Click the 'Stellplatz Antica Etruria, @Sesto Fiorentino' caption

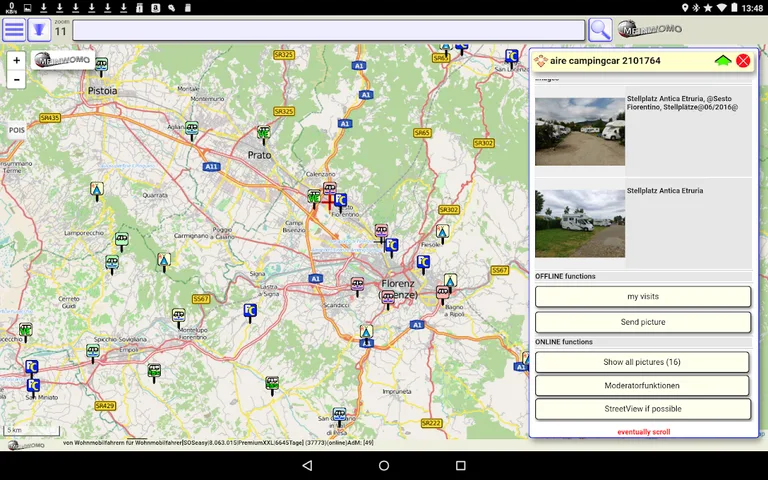point(682,103)
